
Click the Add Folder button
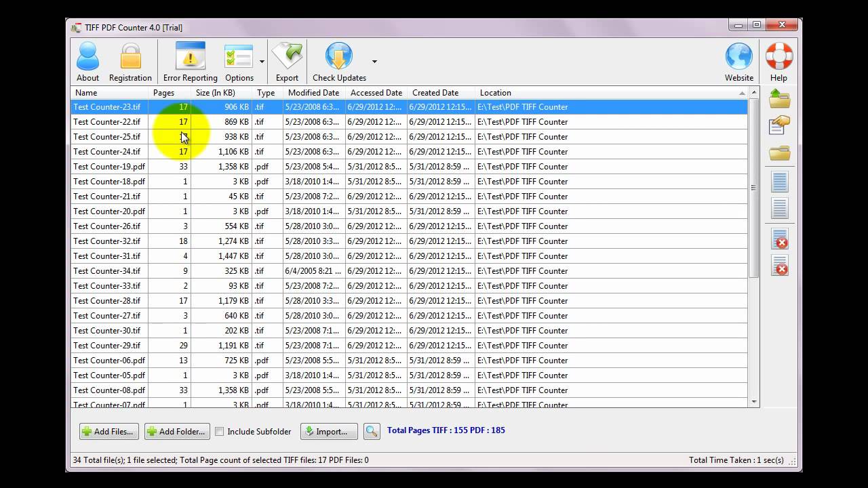(x=177, y=431)
